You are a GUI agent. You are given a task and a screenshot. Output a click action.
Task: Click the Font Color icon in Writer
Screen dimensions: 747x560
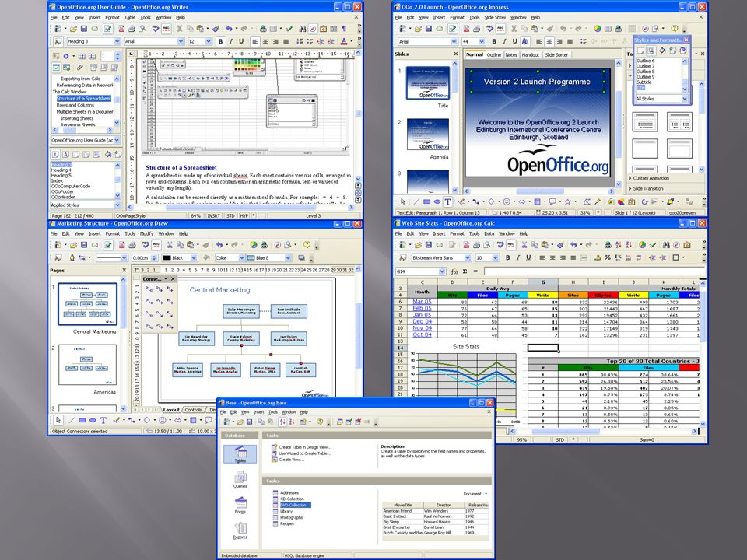344,41
